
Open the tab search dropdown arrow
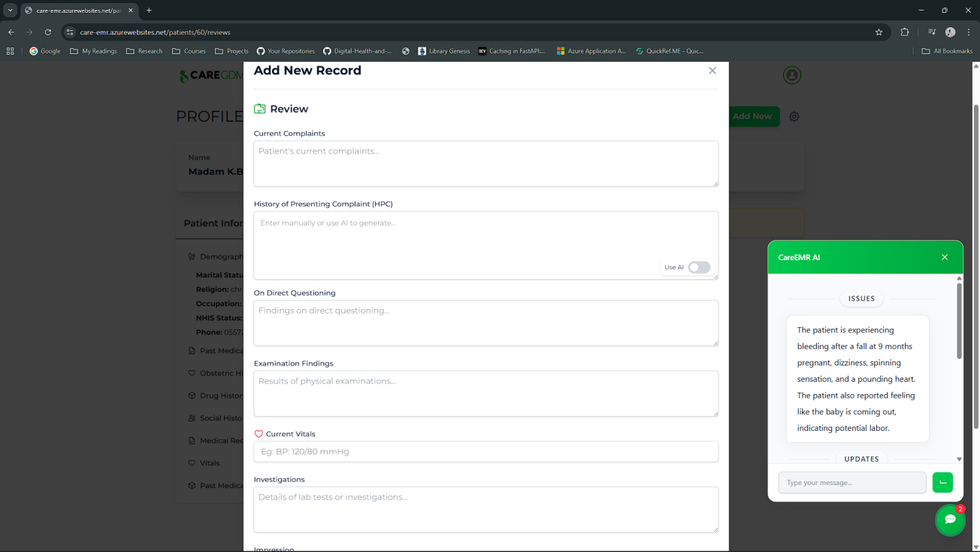pyautogui.click(x=10, y=11)
